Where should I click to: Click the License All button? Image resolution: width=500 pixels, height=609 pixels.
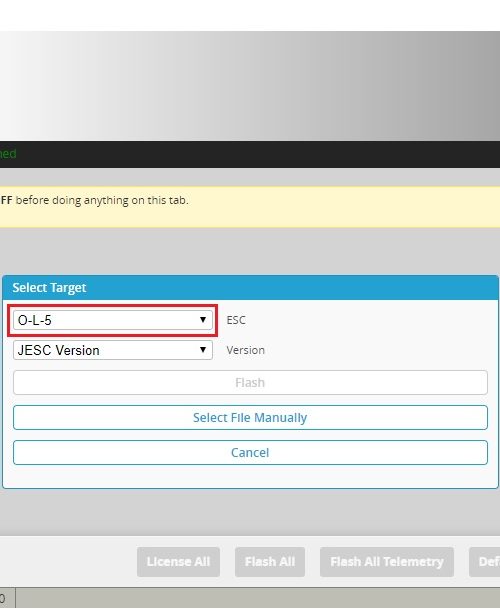tap(178, 562)
